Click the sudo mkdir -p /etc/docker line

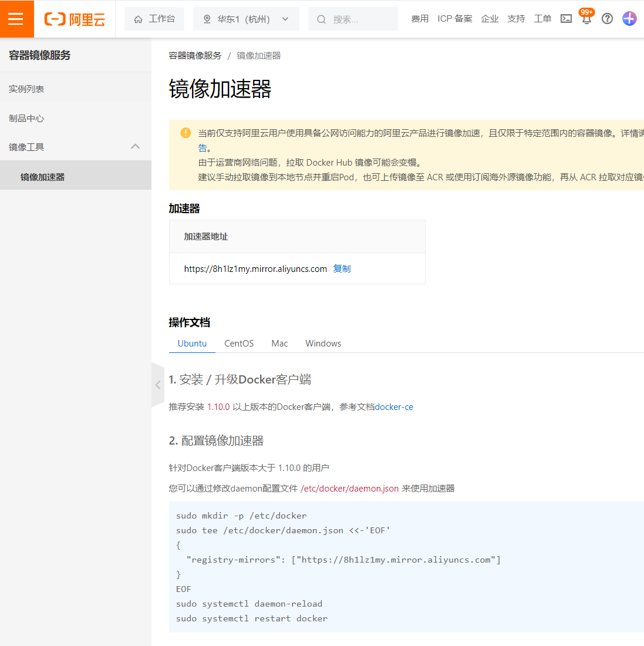tap(241, 516)
